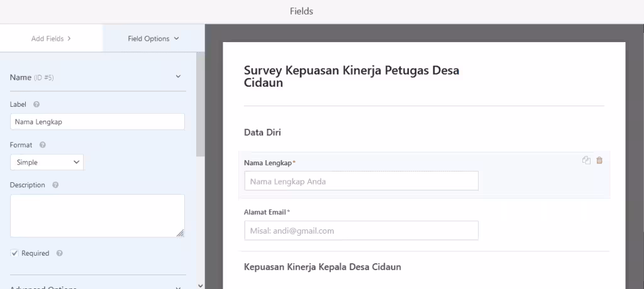Edit the Label input containing Nama Lengkap

tap(97, 121)
